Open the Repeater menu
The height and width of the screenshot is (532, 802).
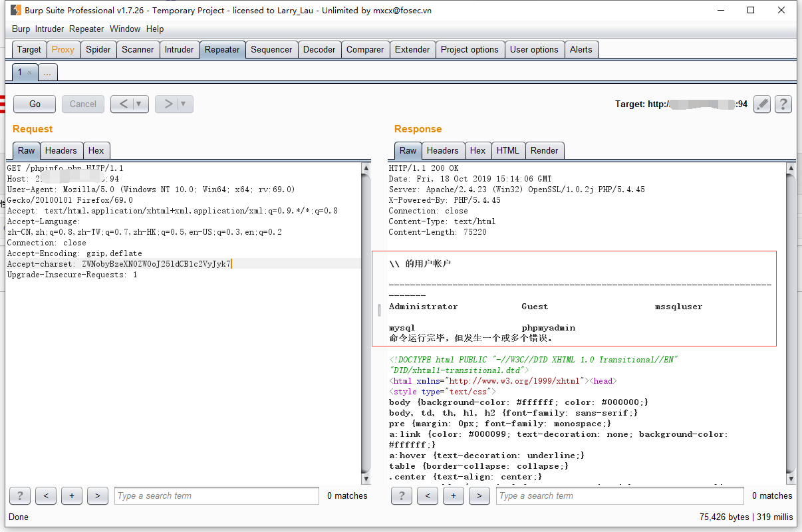point(86,29)
